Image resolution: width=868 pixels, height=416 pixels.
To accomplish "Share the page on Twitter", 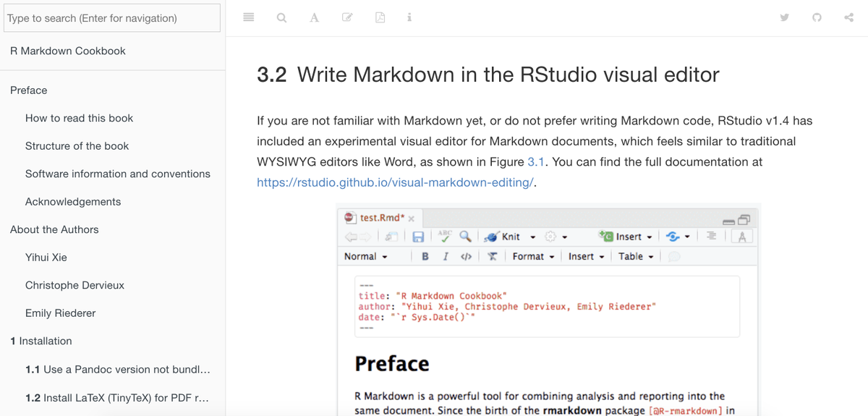I will click(784, 18).
